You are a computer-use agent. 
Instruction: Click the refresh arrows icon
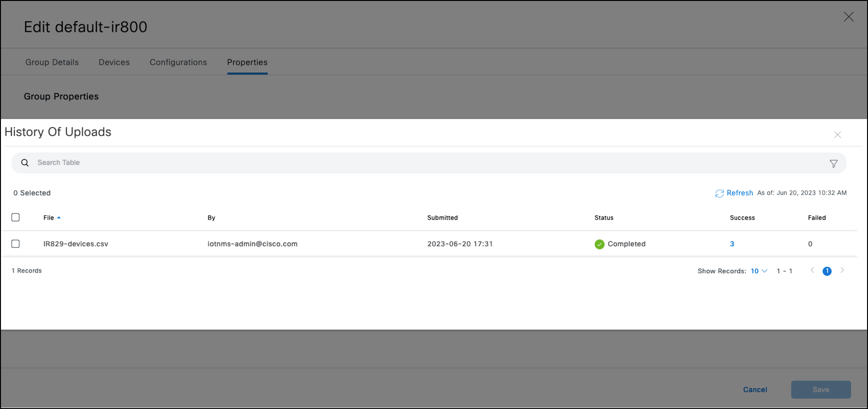point(719,193)
